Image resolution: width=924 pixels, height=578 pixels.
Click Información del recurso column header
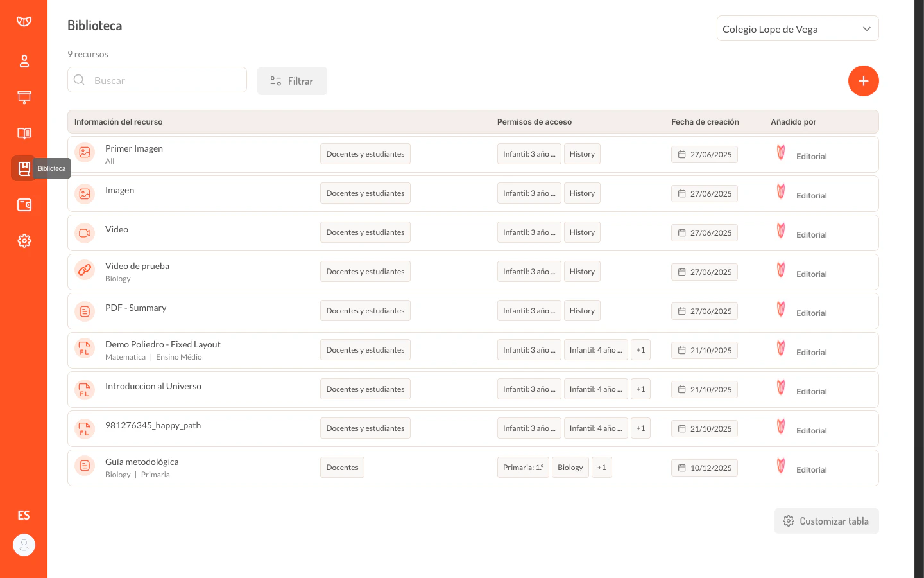[x=119, y=122]
